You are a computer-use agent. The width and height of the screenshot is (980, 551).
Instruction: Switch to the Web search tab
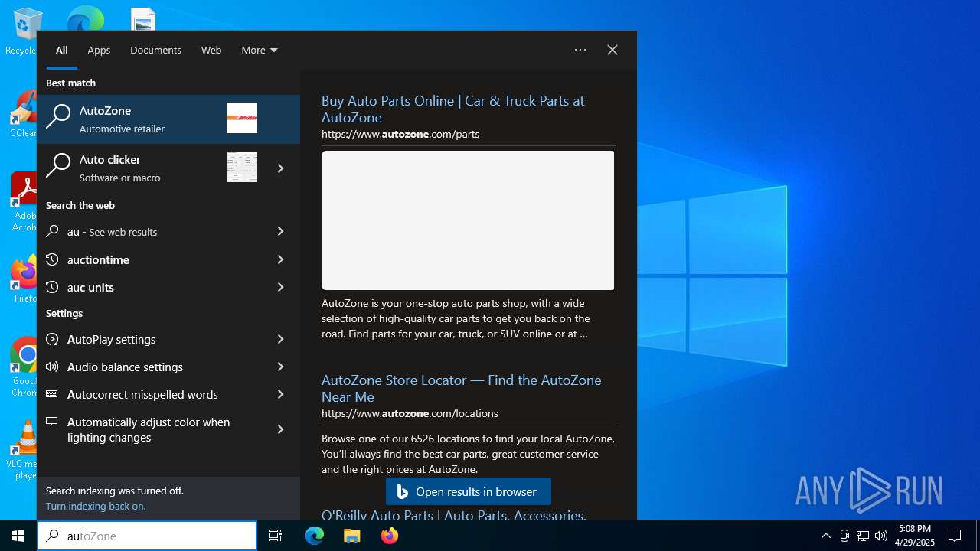(x=211, y=50)
